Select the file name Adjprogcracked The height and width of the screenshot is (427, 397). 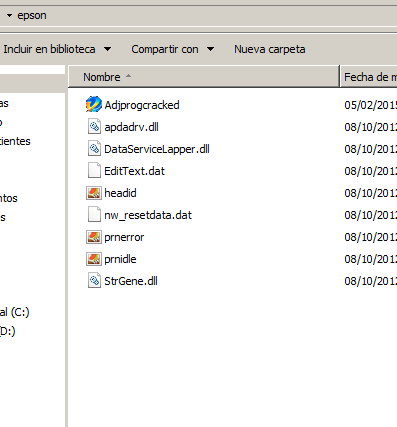[142, 105]
